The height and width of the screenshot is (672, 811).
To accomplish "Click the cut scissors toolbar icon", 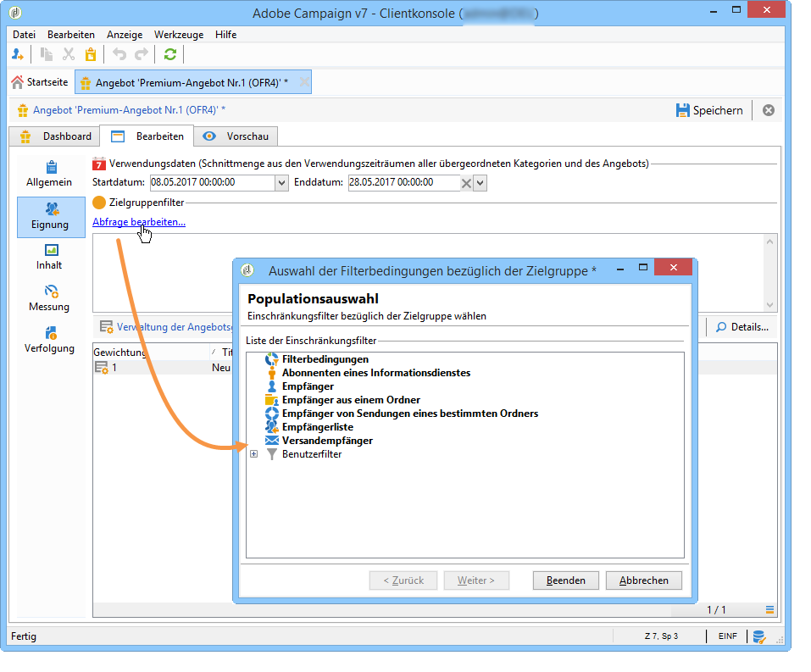I will [x=69, y=54].
